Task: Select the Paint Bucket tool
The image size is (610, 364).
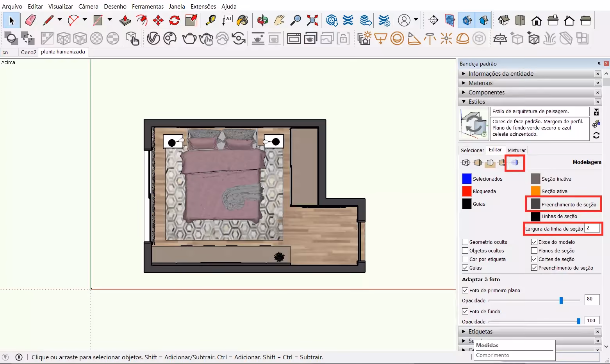Action: point(243,20)
